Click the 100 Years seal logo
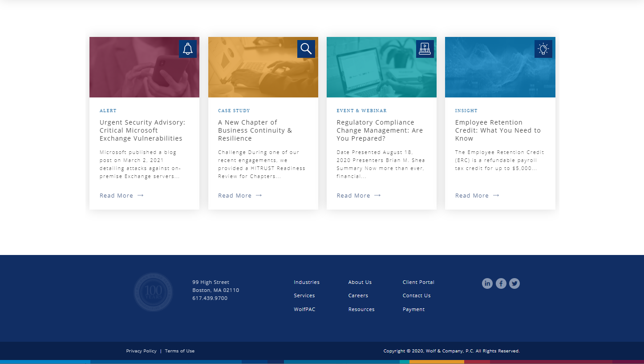644x364 pixels. point(153,292)
